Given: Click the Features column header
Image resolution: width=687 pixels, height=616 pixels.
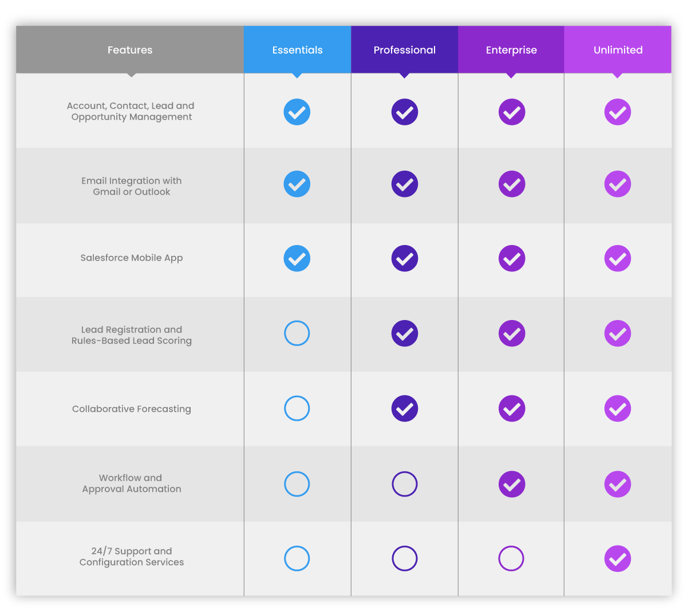Looking at the screenshot, I should [130, 50].
